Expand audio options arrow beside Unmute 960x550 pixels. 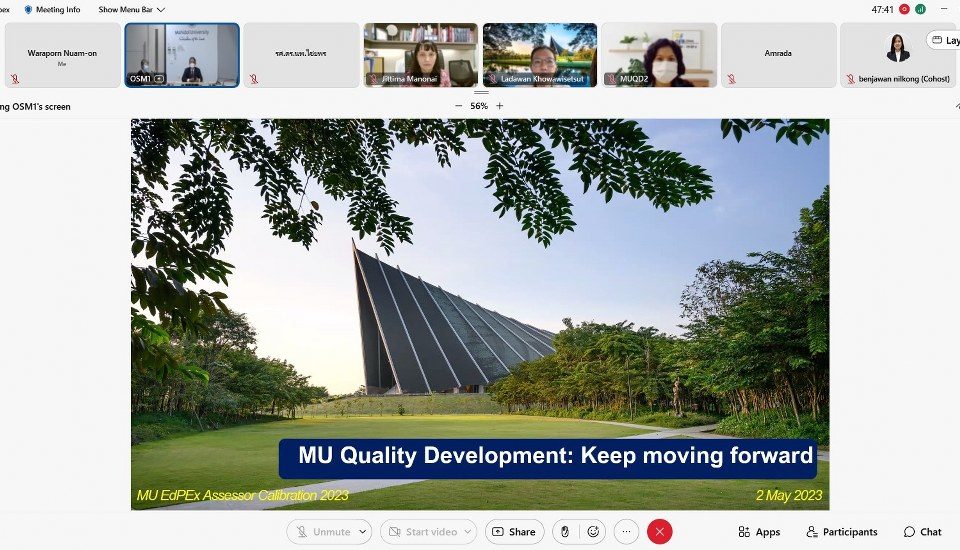(363, 532)
